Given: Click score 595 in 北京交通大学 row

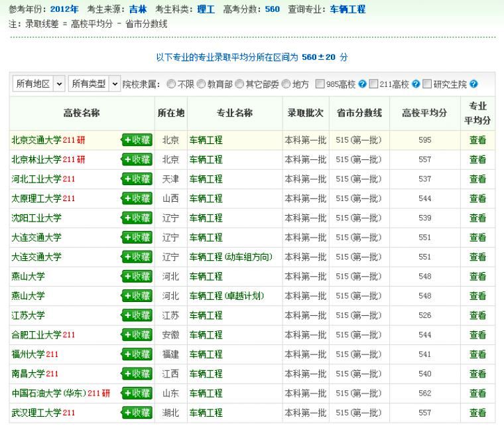Looking at the screenshot, I should point(425,140).
